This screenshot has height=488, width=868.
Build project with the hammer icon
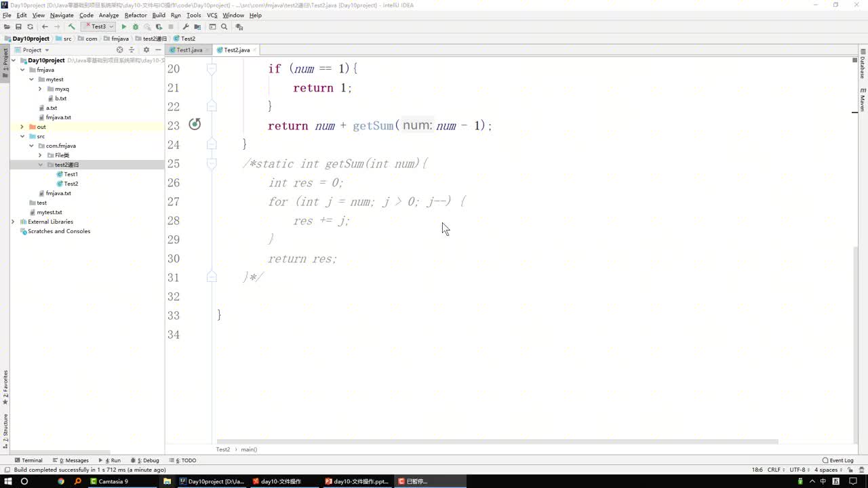tap(71, 27)
